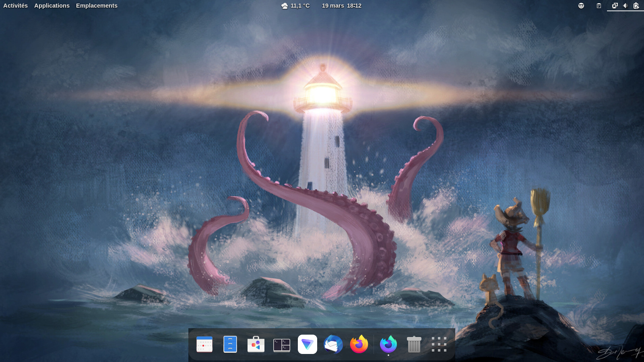Open the clipboard indicator in top bar
This screenshot has width=644, height=362.
[599, 6]
